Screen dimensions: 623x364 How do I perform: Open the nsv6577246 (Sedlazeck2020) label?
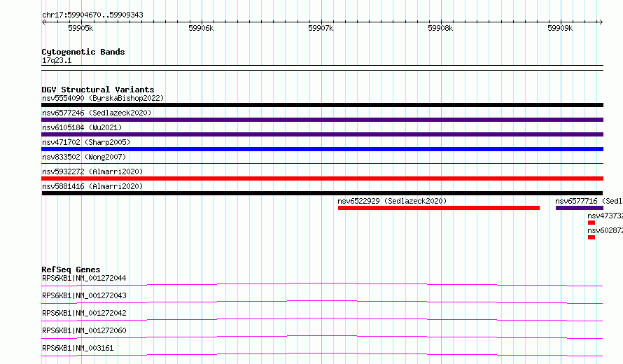pyautogui.click(x=97, y=113)
